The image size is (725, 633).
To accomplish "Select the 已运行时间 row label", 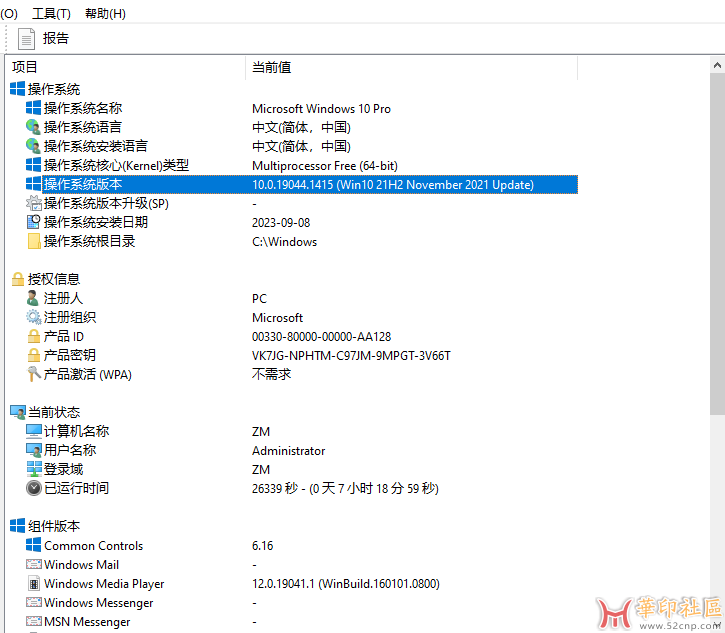I will coord(76,488).
